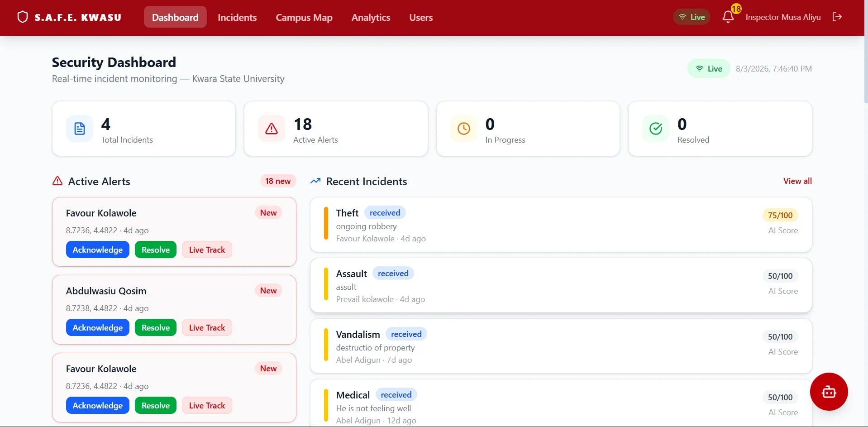The width and height of the screenshot is (868, 427).
Task: Click the Resolved checkmark icon
Action: 656,129
